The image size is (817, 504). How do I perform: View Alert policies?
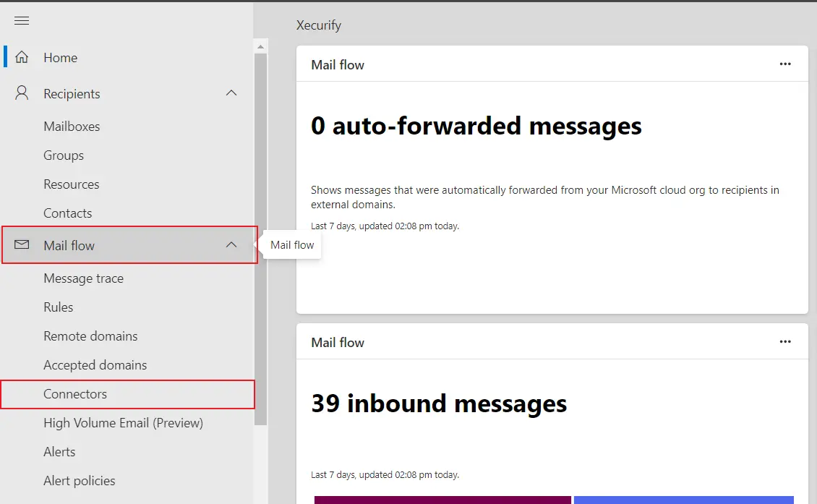[80, 480]
